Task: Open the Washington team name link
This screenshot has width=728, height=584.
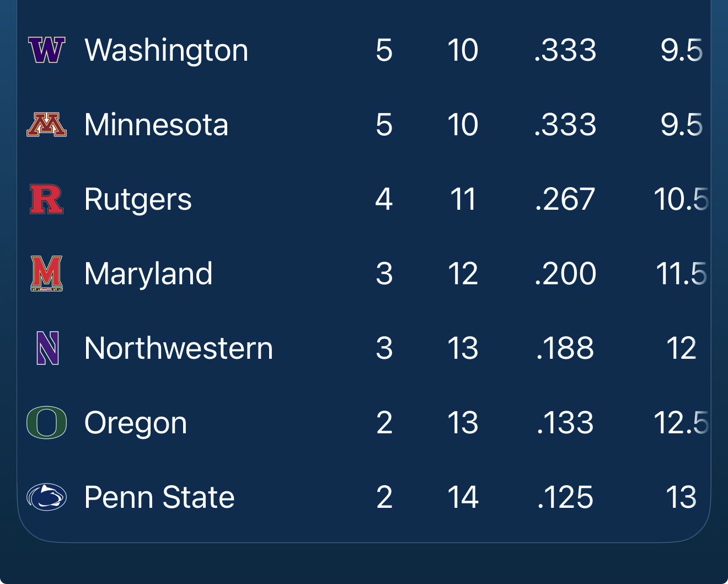Action: tap(166, 50)
